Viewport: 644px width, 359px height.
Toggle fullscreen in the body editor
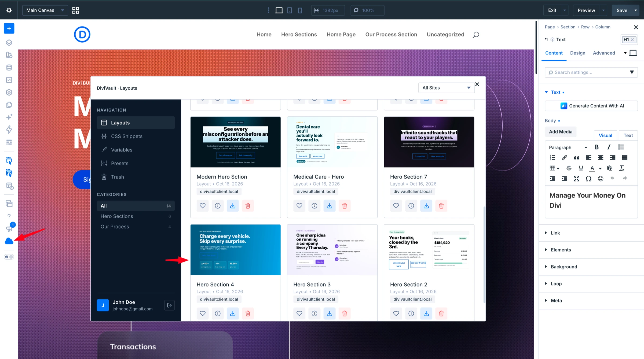click(x=576, y=179)
